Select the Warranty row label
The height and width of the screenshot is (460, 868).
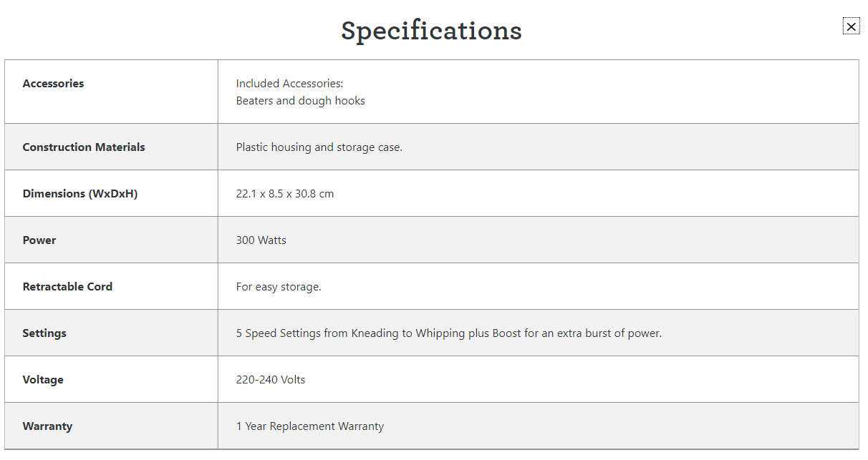click(x=47, y=426)
